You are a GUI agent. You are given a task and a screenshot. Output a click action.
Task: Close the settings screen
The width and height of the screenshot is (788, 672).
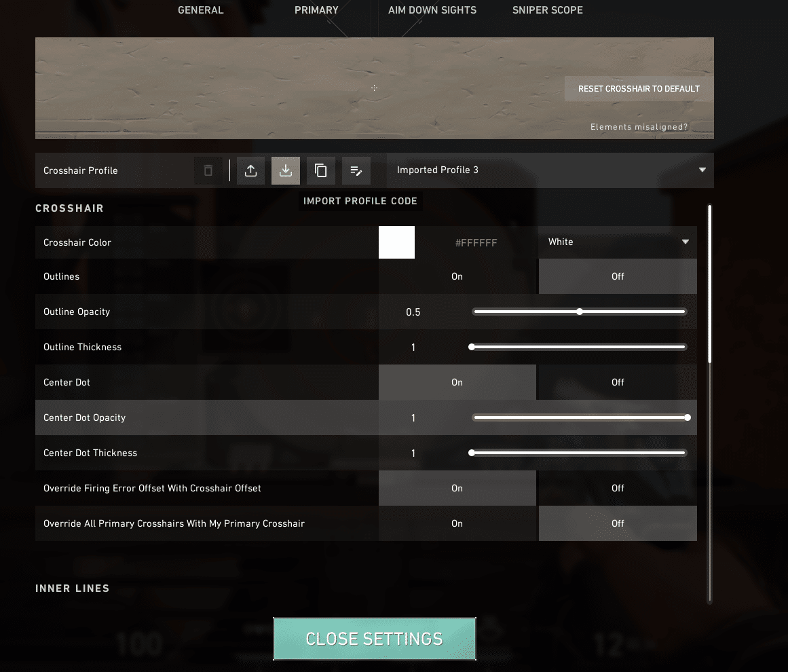point(374,638)
